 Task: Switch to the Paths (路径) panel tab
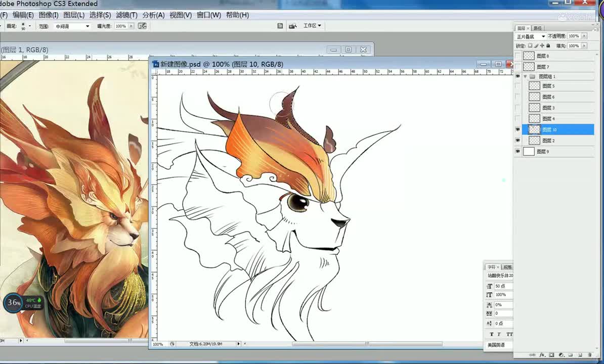coord(538,28)
